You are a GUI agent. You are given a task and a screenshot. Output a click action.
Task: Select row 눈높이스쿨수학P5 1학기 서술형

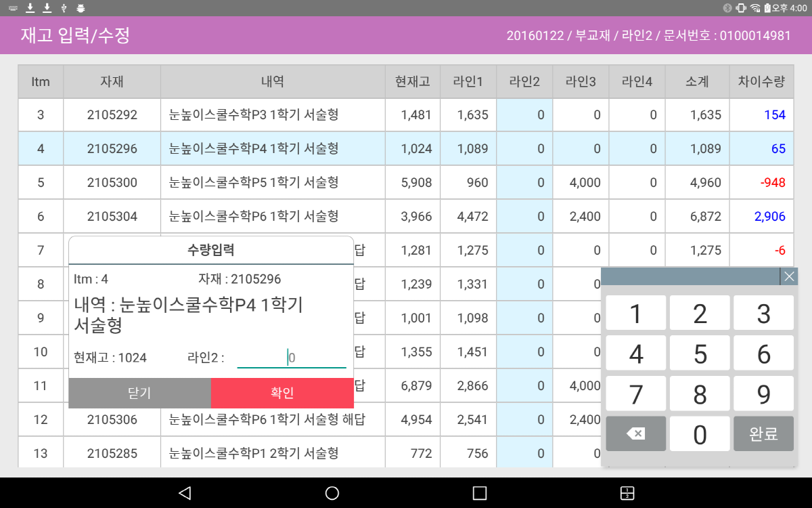254,183
